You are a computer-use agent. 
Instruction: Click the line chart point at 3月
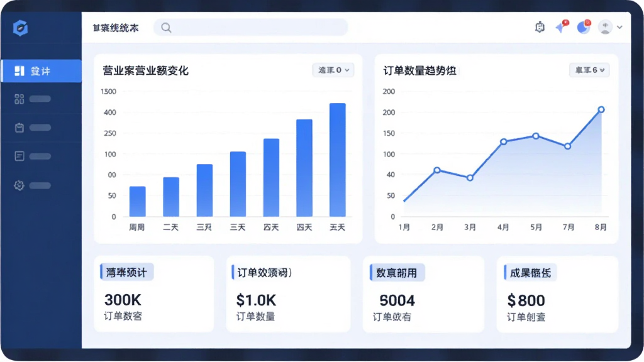point(470,178)
